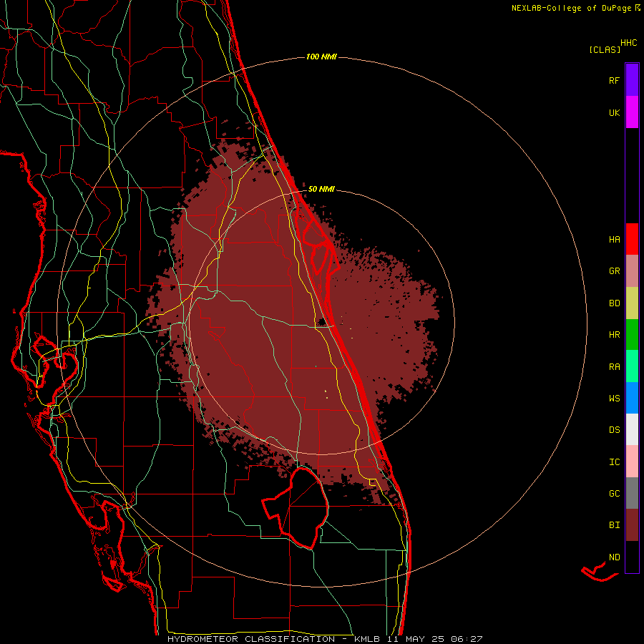The image size is (644, 644).
Task: Click the HA legend label
Action: pos(614,240)
